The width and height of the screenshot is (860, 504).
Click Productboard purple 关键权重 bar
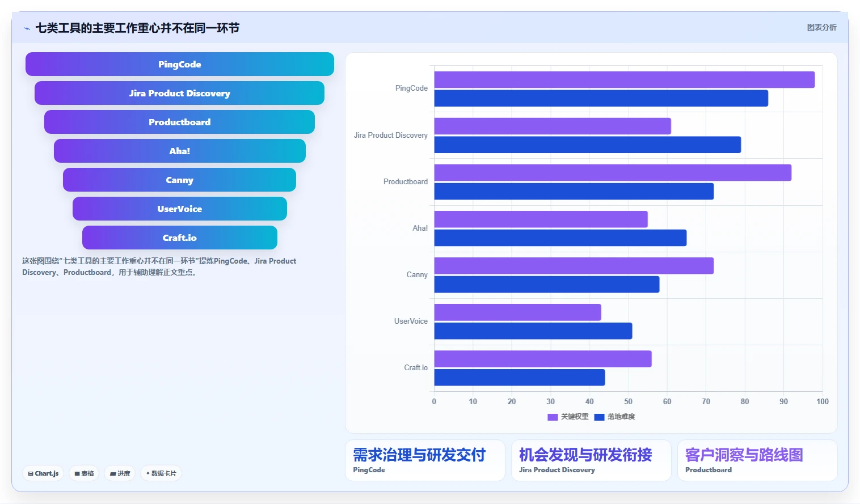coord(613,173)
